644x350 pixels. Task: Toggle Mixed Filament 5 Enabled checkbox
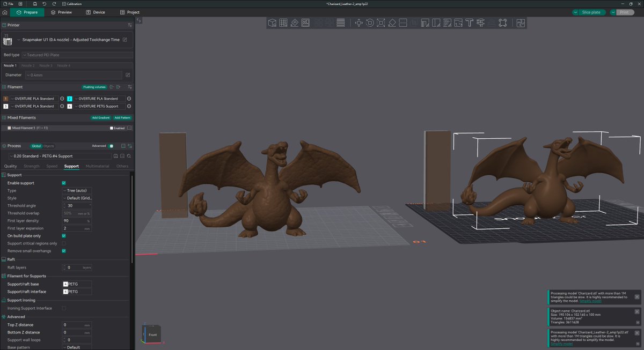[x=112, y=128]
